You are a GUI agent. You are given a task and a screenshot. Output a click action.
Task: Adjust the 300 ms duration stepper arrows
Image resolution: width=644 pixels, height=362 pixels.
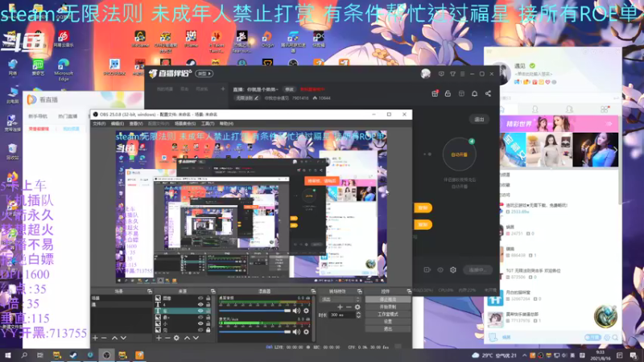point(358,315)
